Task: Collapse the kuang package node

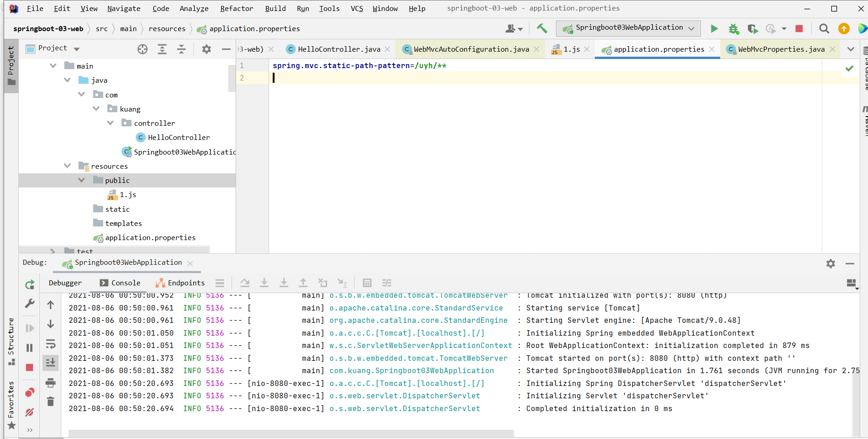Action: tap(96, 108)
